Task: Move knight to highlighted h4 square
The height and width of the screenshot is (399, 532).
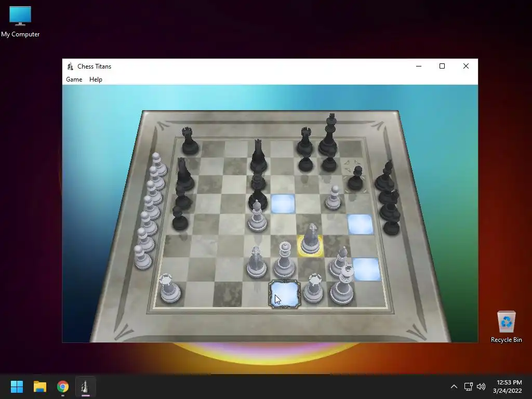Action: tap(360, 224)
